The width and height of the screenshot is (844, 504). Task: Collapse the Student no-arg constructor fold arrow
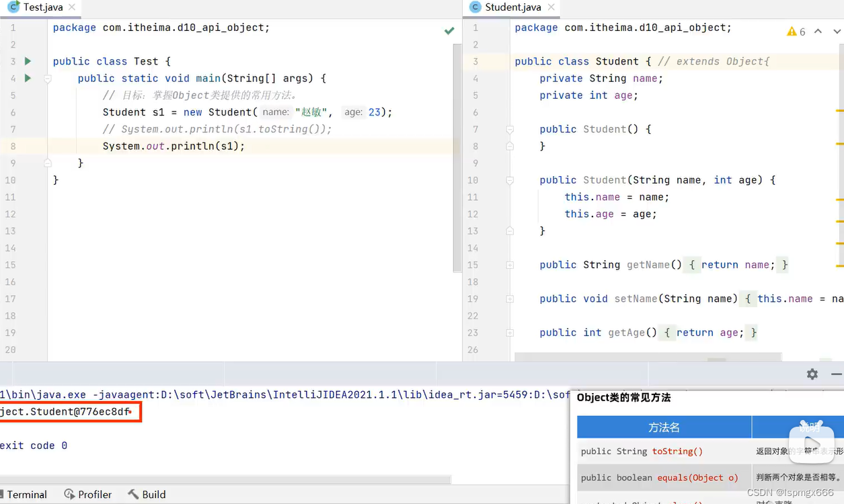(510, 129)
